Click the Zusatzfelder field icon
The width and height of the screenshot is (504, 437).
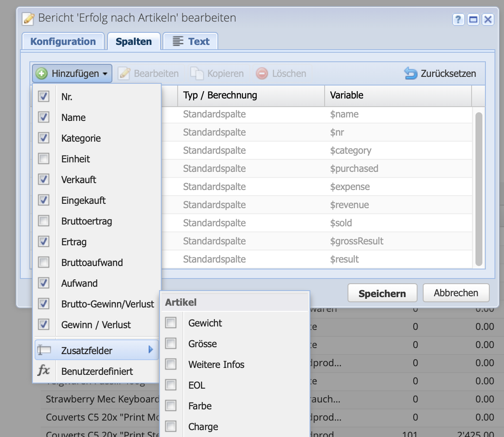coord(44,350)
